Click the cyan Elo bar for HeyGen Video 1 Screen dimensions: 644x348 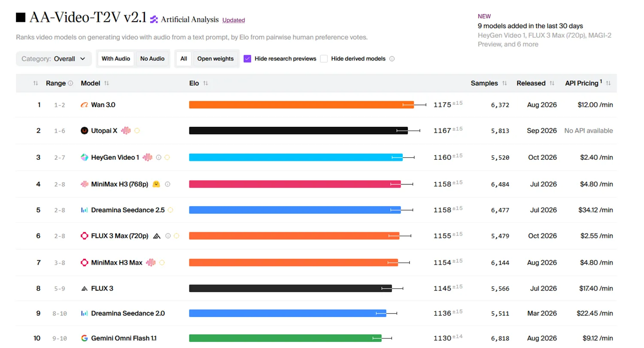coord(296,157)
